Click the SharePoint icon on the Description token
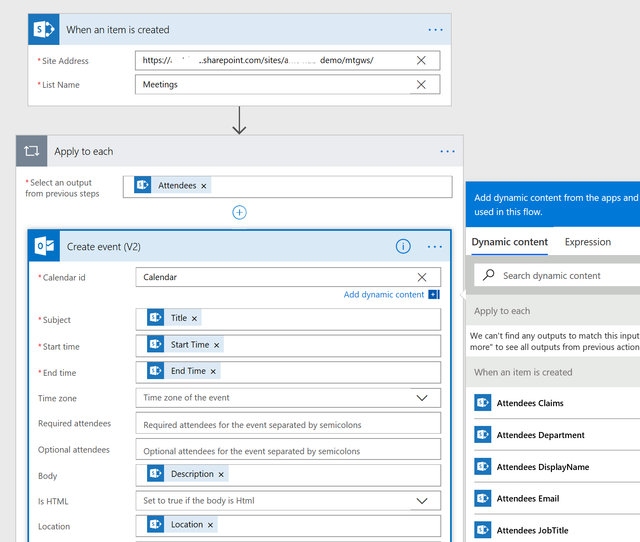 (x=156, y=473)
